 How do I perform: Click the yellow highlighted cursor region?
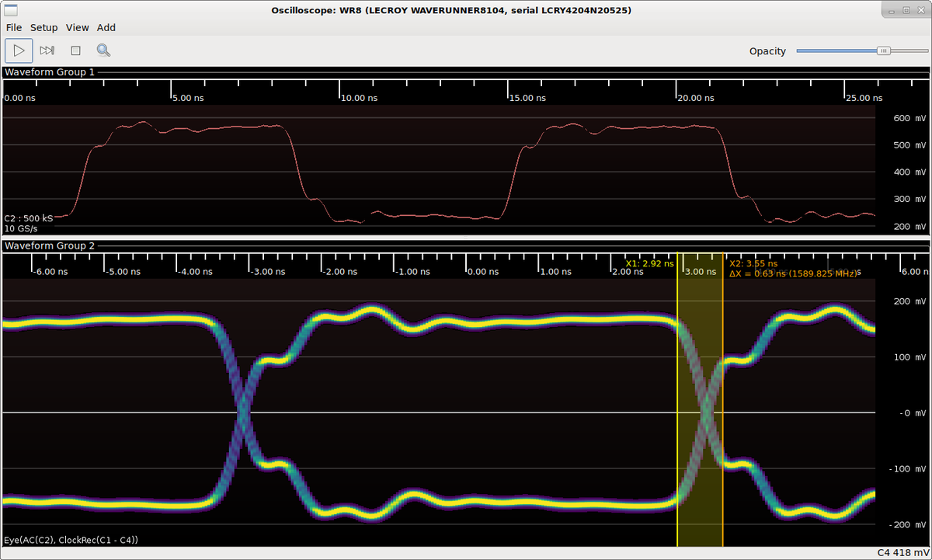coord(700,400)
